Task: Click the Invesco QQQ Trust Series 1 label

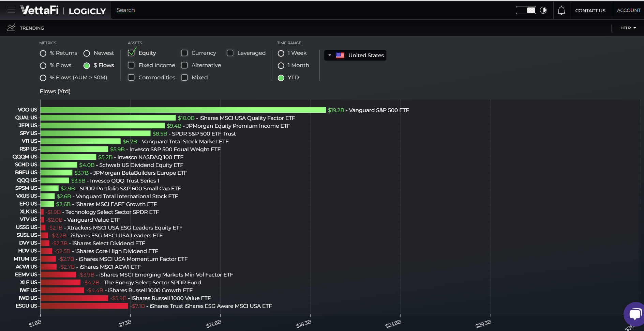Action: tap(124, 181)
